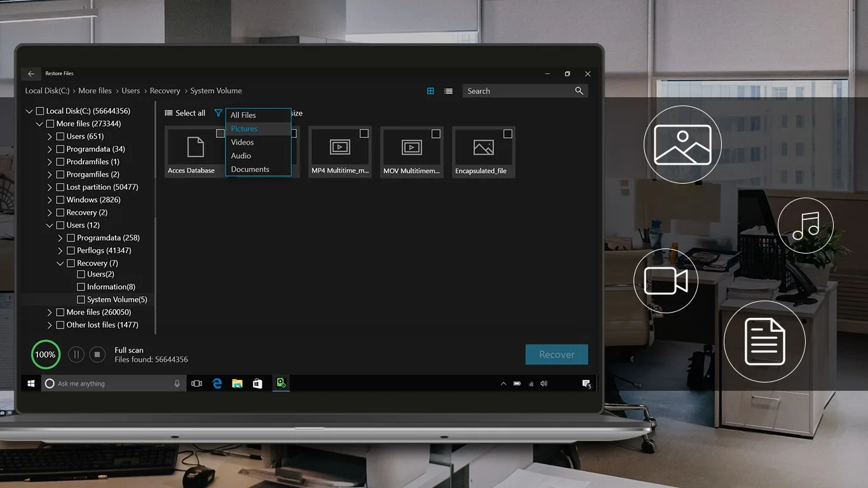
Task: Switch to list view
Action: pos(449,91)
